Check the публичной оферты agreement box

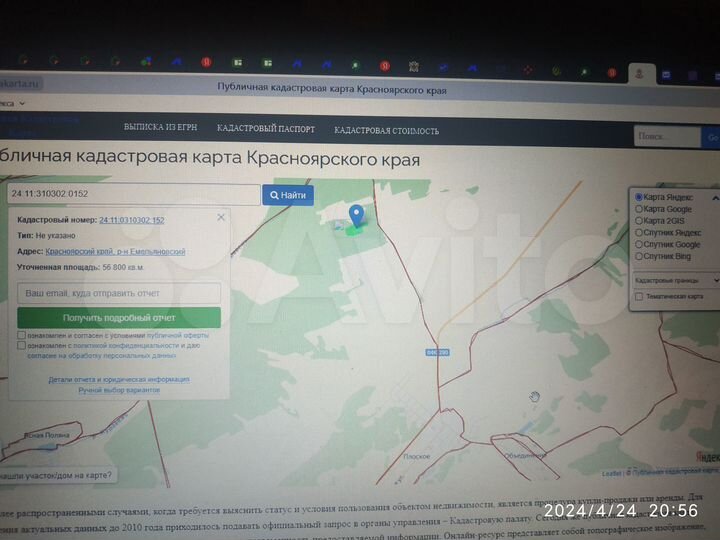point(22,336)
